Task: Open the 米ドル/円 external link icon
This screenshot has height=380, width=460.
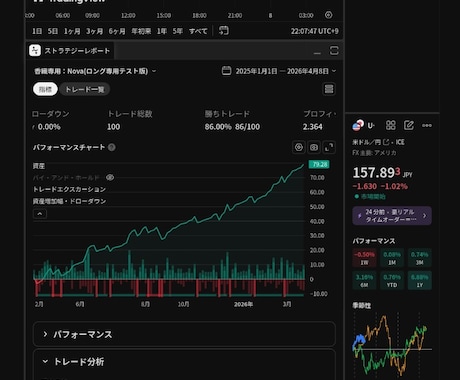Action: pos(386,142)
